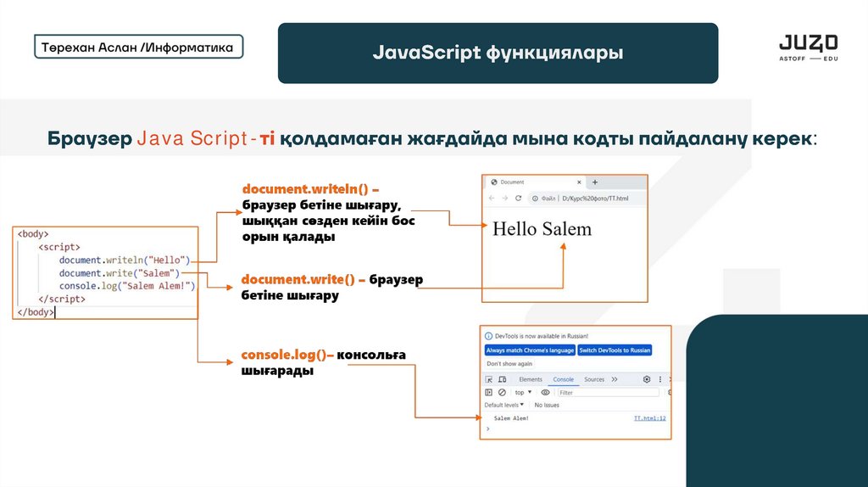This screenshot has height=487, width=868.
Task: Expand more DevTools tabs chevron
Action: pyautogui.click(x=615, y=379)
